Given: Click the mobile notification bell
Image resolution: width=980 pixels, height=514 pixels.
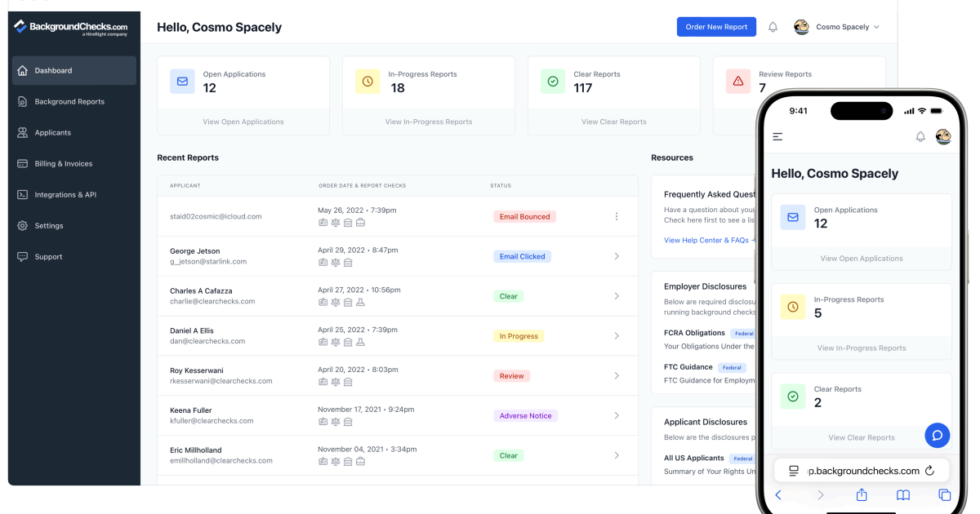Looking at the screenshot, I should 920,137.
